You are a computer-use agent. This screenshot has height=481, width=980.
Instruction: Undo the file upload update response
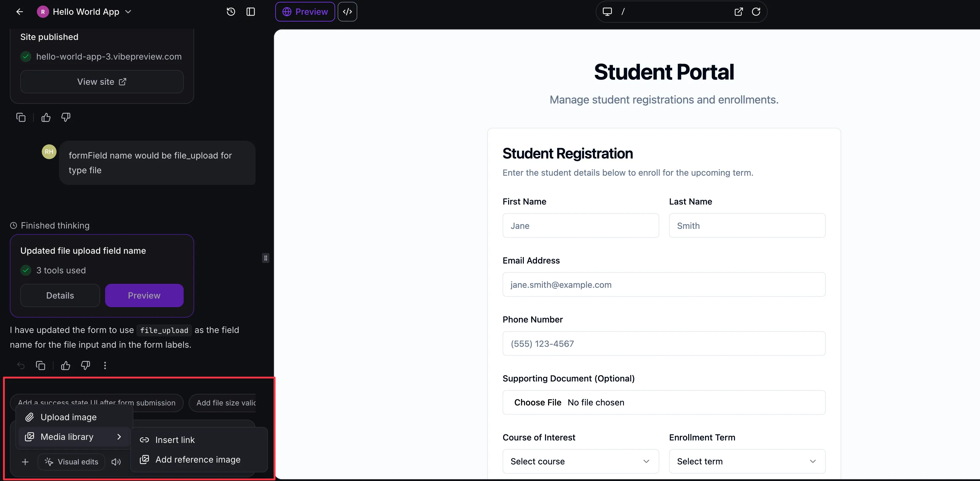(x=21, y=366)
